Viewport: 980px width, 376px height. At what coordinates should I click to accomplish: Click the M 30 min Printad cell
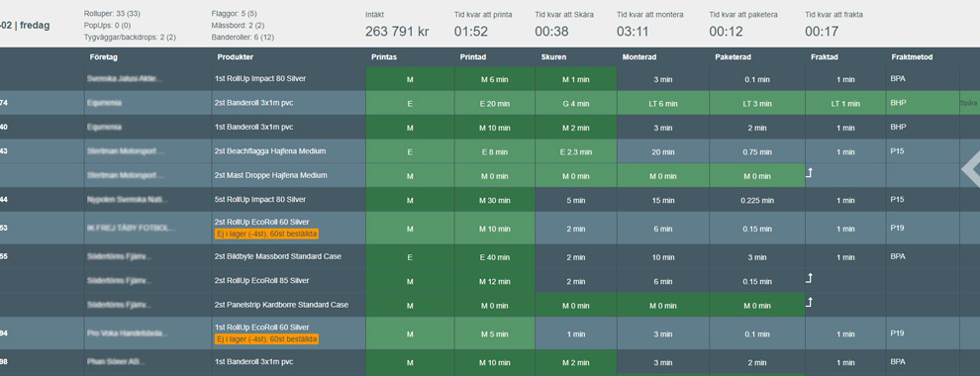(495, 201)
